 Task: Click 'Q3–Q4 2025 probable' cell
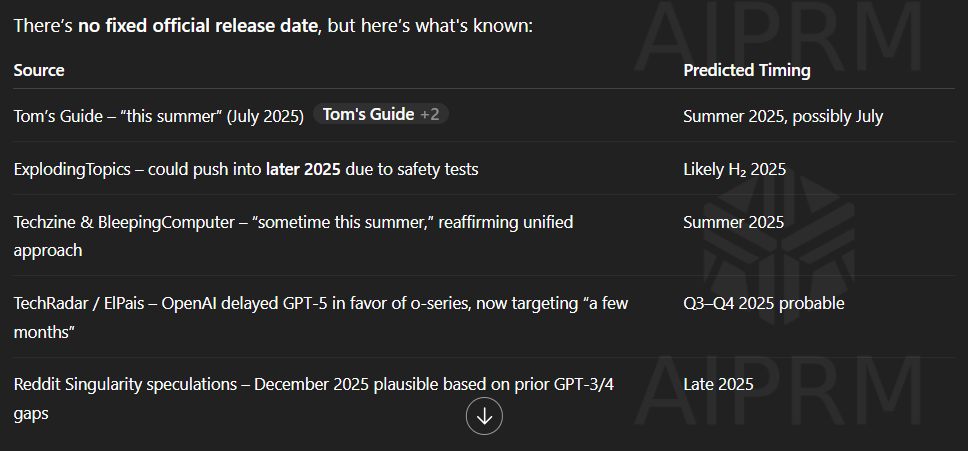[764, 304]
